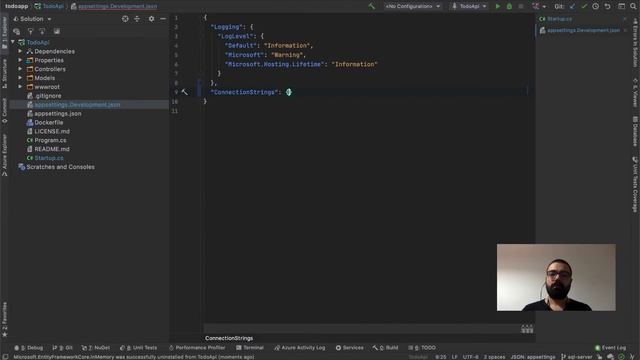
Task: Open Git history clock icon
Action: point(596,6)
